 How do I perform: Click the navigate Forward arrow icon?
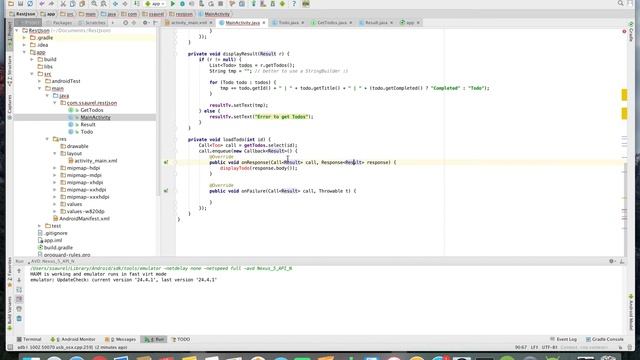[x=125, y=4]
